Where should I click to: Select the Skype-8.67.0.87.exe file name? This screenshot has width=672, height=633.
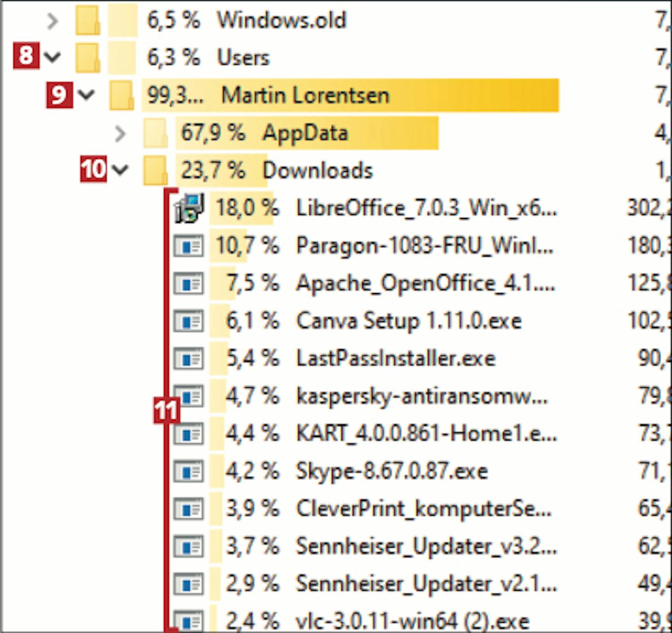coord(392,472)
